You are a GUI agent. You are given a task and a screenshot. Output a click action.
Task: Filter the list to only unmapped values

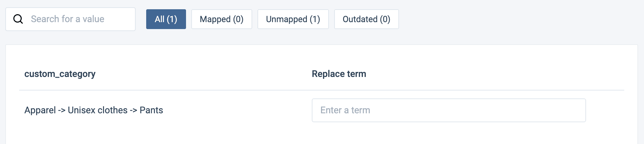293,19
